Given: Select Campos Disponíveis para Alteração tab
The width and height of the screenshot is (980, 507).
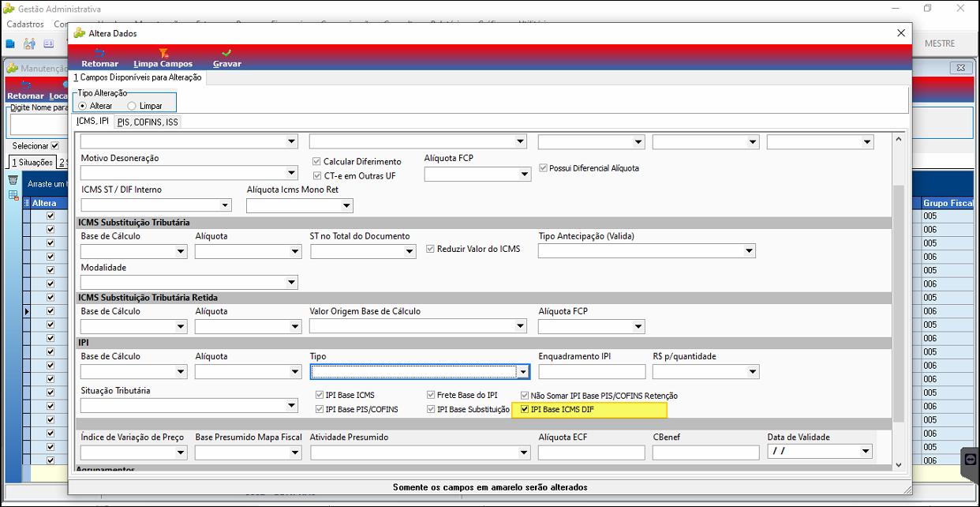Looking at the screenshot, I should pos(138,77).
